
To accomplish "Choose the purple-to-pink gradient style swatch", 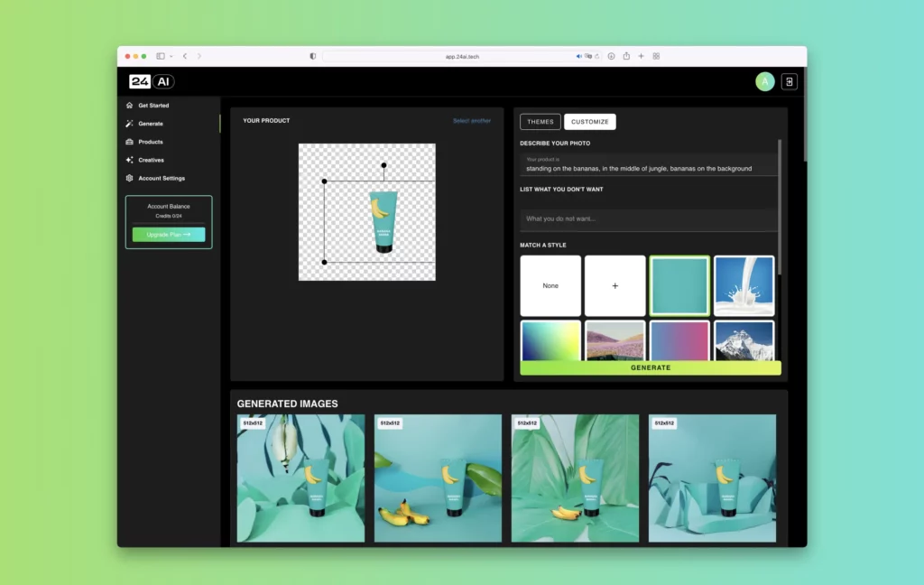I will (679, 340).
